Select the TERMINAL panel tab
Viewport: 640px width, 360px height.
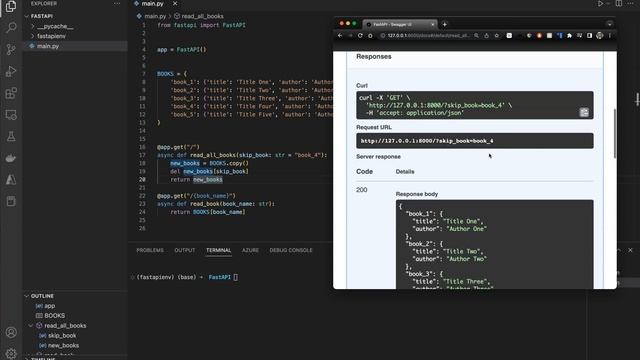[x=218, y=250]
